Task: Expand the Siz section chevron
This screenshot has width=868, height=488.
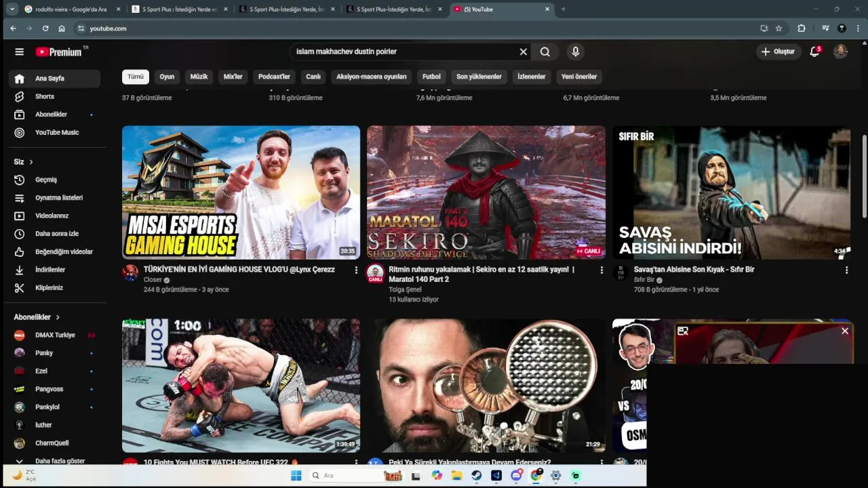Action: pos(31,162)
